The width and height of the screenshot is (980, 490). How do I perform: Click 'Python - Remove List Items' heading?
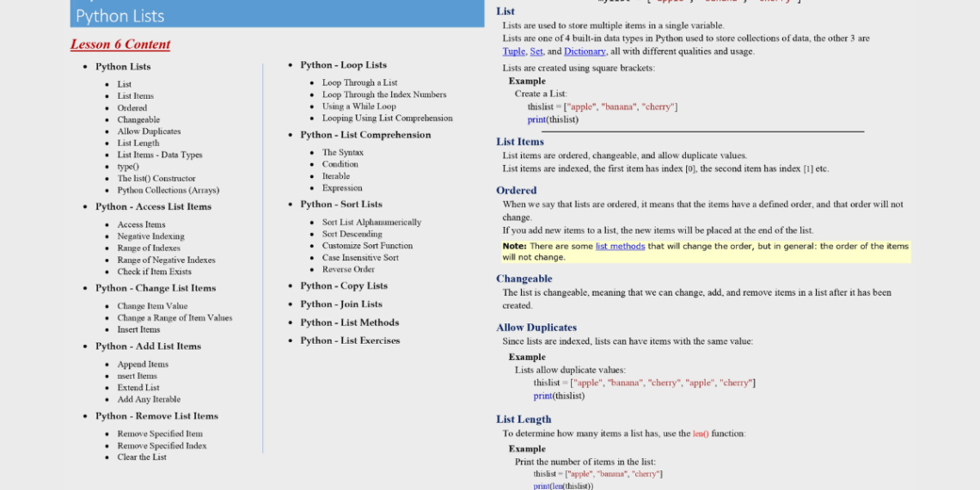(x=156, y=416)
